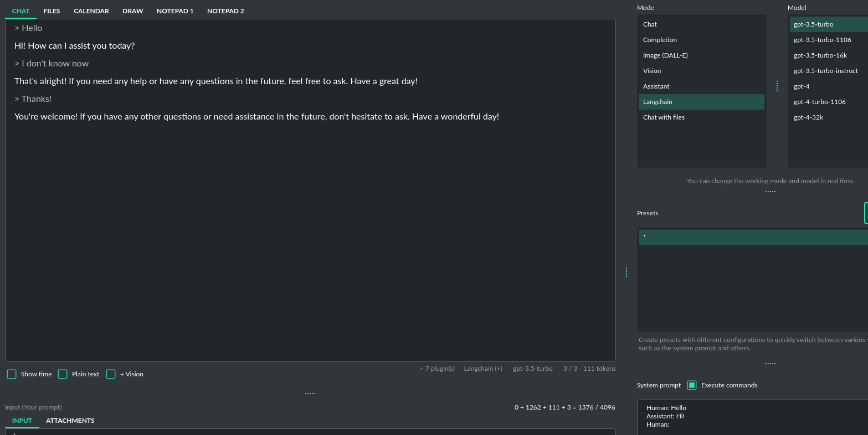Switch to the ATTACHMENTS tab

click(x=70, y=421)
